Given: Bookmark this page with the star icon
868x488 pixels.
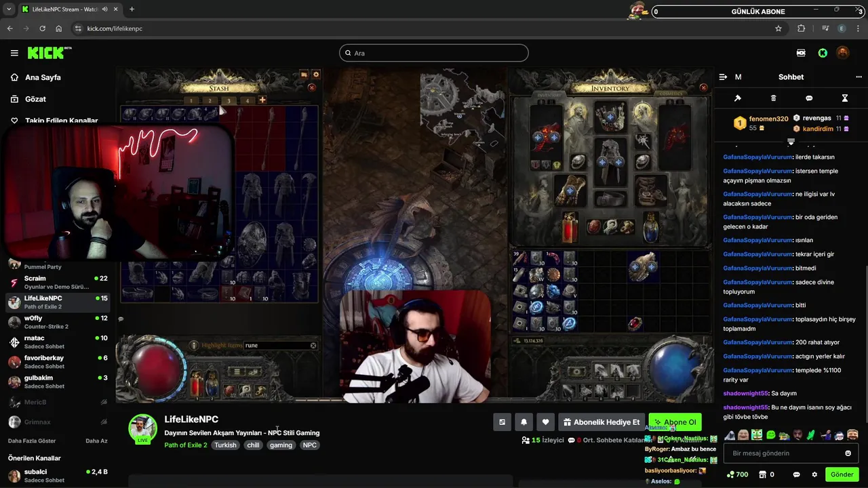Looking at the screenshot, I should coord(778,28).
